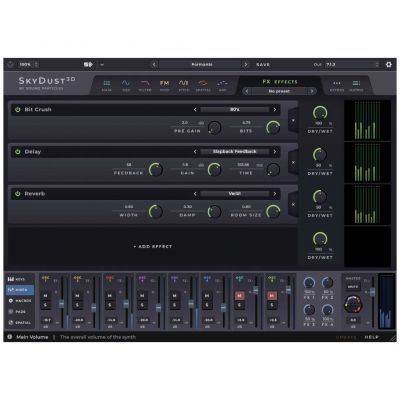Image resolution: width=400 pixels, height=400 pixels.
Task: Click the Reverb Room Size knob
Action: pyautogui.click(x=273, y=212)
